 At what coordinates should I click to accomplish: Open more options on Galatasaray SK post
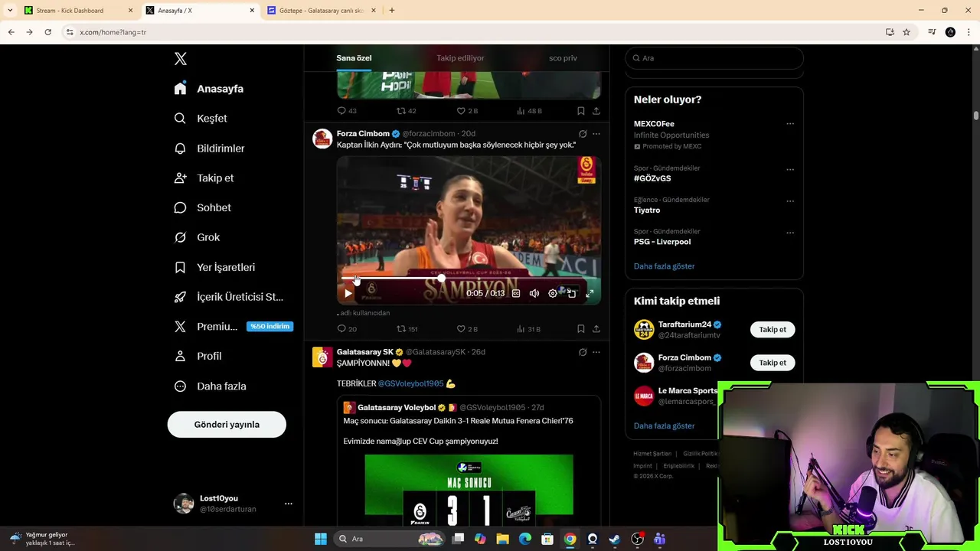[x=596, y=352]
